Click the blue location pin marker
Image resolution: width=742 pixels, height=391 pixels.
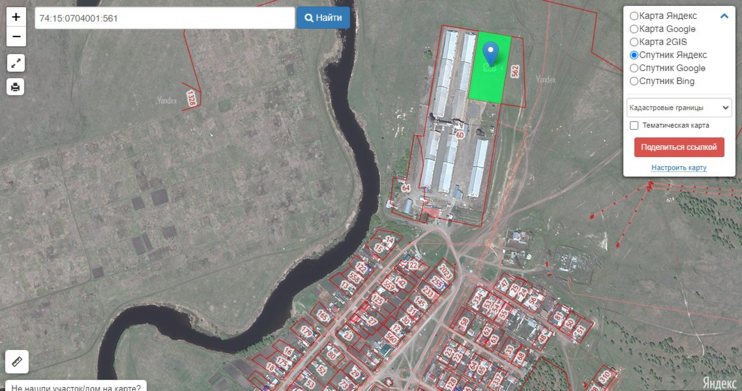pyautogui.click(x=491, y=53)
